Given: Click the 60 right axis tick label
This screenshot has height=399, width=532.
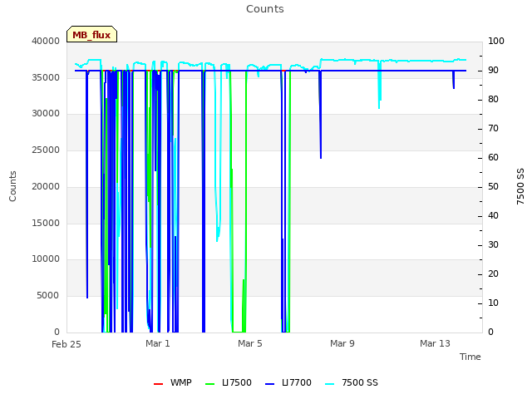Looking at the screenshot, I should pyautogui.click(x=493, y=158).
